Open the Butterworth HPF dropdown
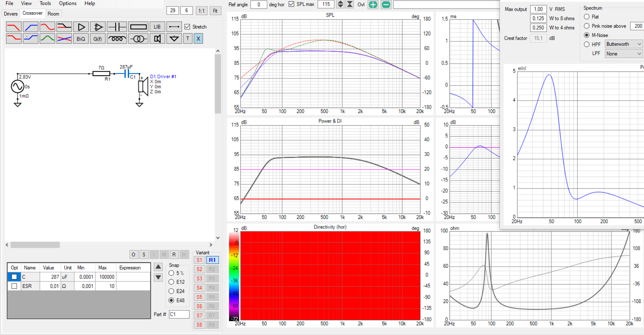This screenshot has width=644, height=335. click(x=624, y=44)
